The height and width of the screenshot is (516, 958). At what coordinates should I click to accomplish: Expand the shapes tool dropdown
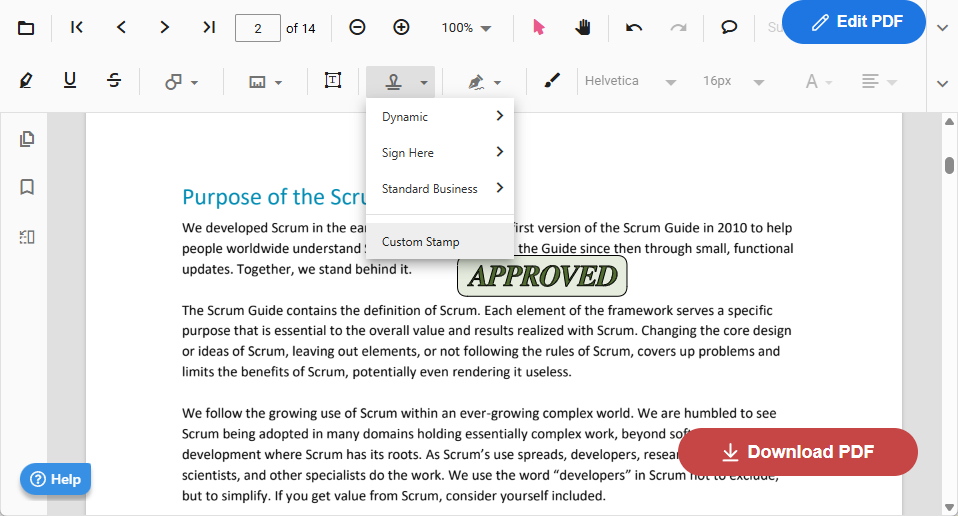(x=181, y=82)
